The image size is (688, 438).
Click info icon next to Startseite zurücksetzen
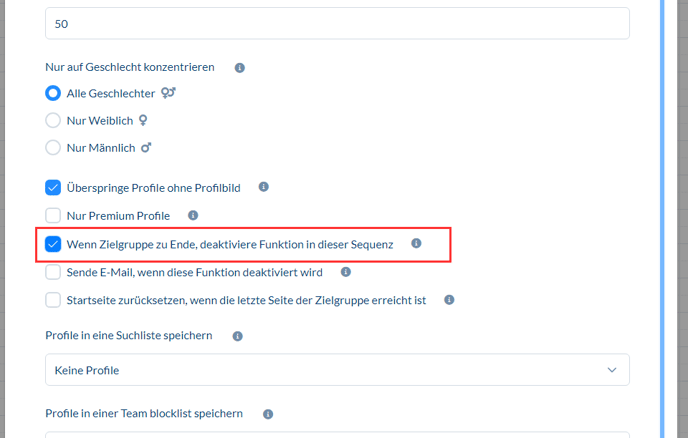pyautogui.click(x=449, y=299)
